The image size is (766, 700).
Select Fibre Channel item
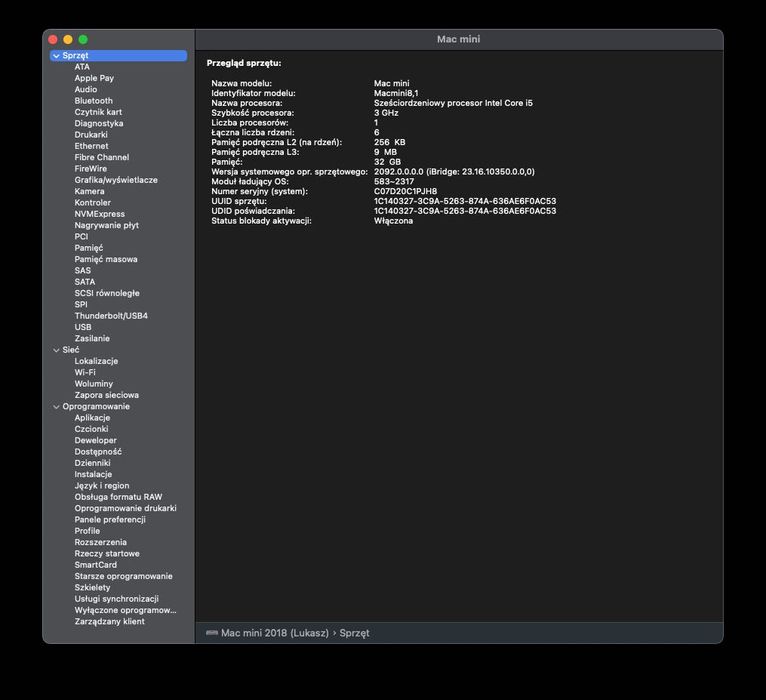(x=102, y=157)
